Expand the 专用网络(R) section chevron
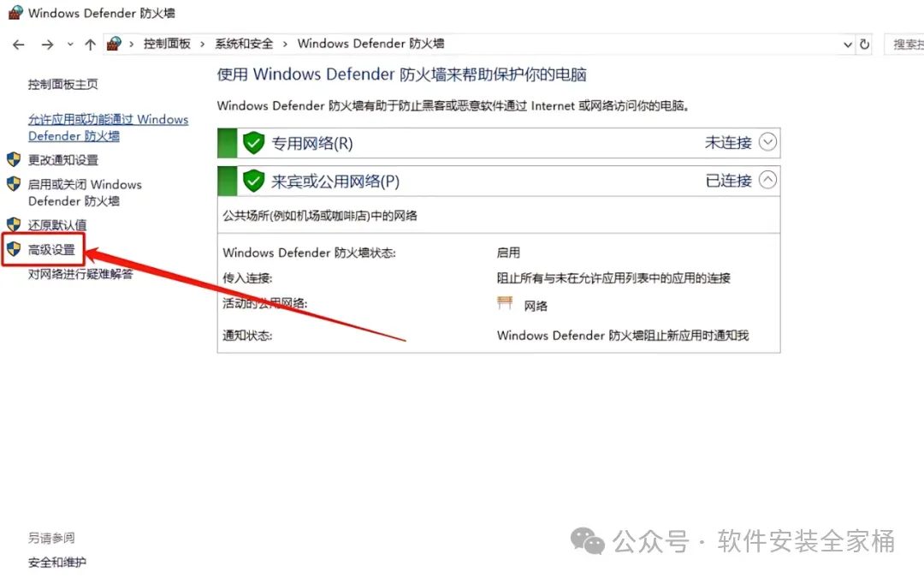The image size is (924, 578). click(x=767, y=142)
